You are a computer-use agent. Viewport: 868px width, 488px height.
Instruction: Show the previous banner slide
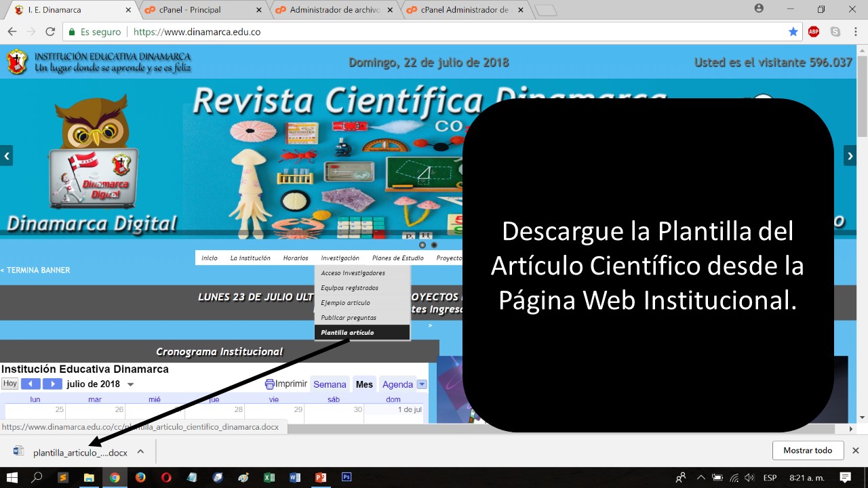[7, 155]
